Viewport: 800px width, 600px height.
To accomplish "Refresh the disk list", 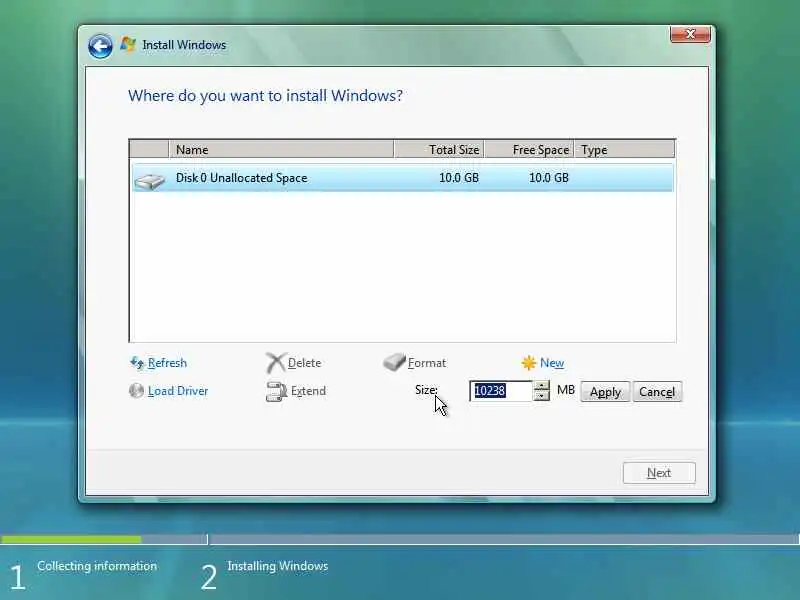I will pyautogui.click(x=167, y=363).
